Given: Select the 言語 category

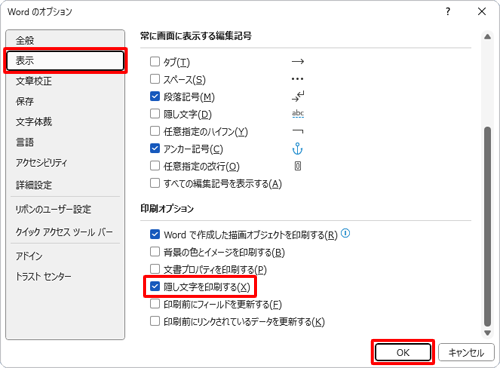Looking at the screenshot, I should (65, 142).
